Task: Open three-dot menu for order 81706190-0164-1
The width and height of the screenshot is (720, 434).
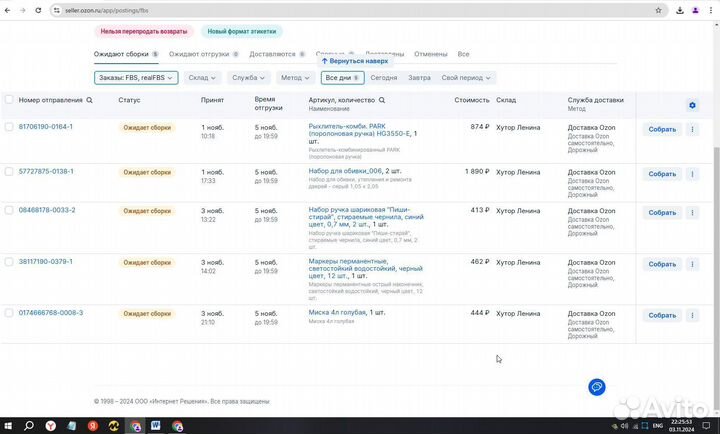Action: coord(692,129)
